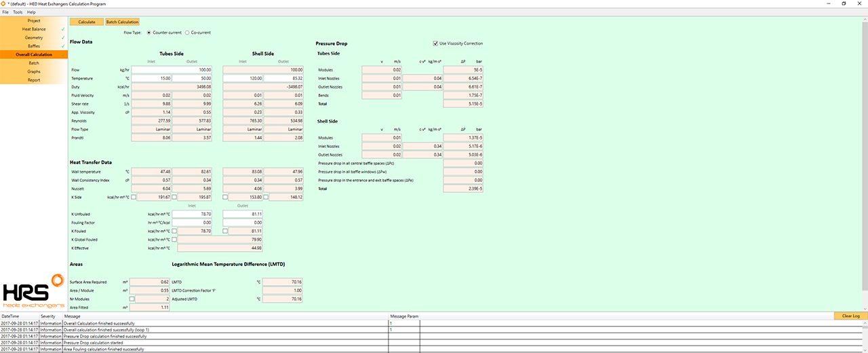Click shell side inlet Temperature field 120.00
The image size is (868, 353).
[242, 78]
